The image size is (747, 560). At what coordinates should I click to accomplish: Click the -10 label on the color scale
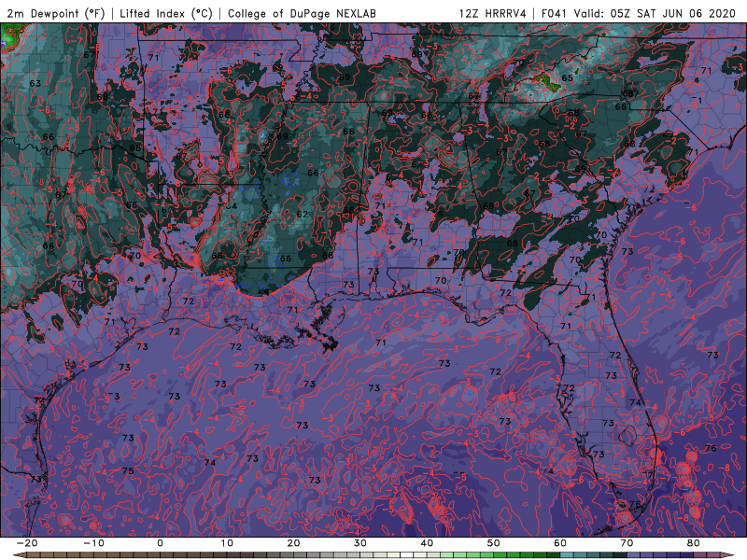click(93, 543)
